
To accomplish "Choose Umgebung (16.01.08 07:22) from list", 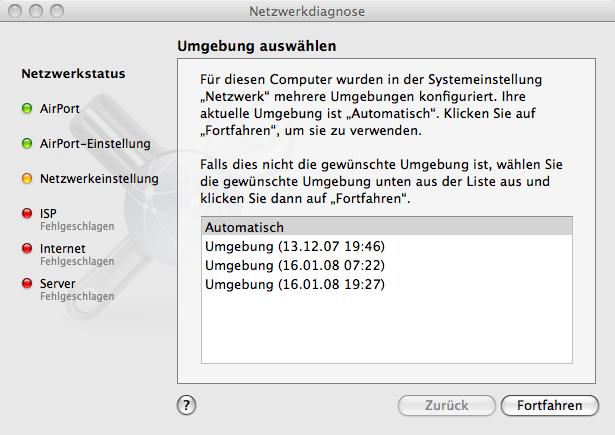I will coord(387,265).
